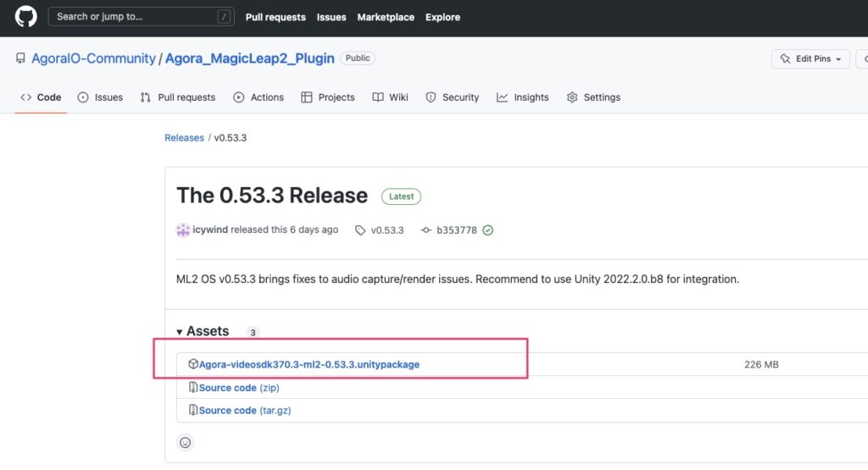Click the archive icon beside Source code (tar.gz)
Screen dimensions: 868x470
coord(193,410)
